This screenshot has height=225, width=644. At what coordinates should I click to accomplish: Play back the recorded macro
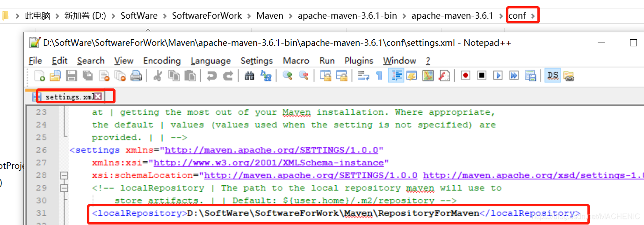tap(498, 76)
